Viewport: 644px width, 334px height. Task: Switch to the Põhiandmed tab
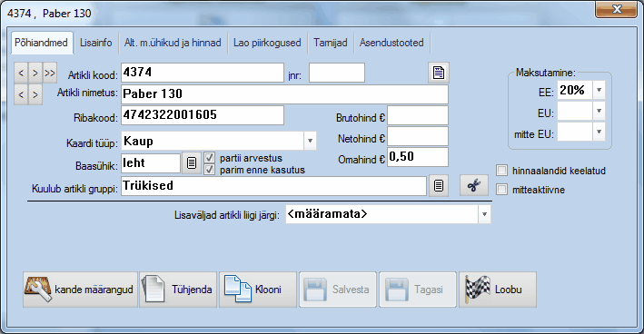pos(42,43)
